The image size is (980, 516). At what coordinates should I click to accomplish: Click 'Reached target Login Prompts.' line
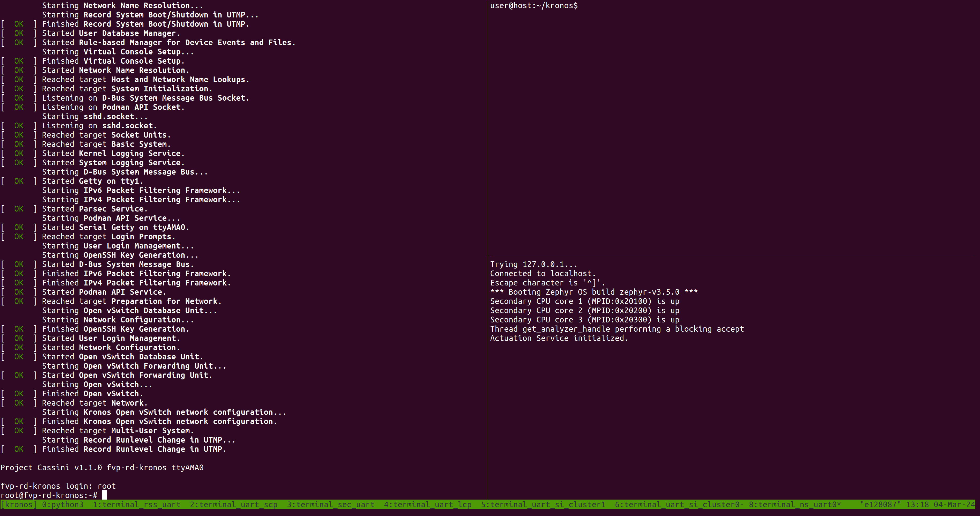click(x=109, y=237)
